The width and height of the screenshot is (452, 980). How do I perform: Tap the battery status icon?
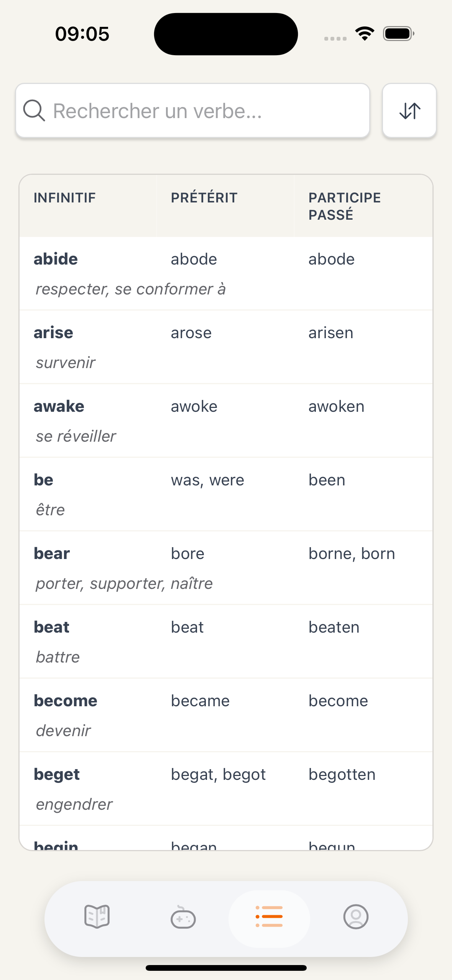(x=399, y=34)
